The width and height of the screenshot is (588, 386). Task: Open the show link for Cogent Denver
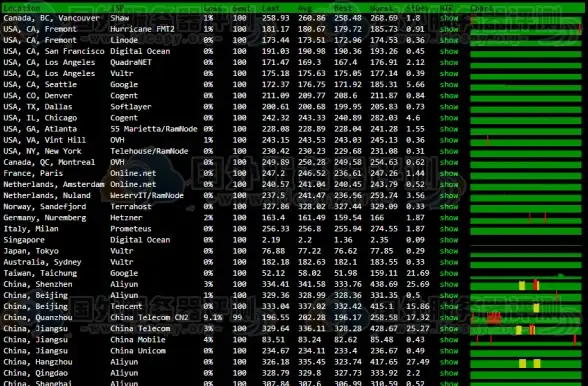tap(449, 96)
